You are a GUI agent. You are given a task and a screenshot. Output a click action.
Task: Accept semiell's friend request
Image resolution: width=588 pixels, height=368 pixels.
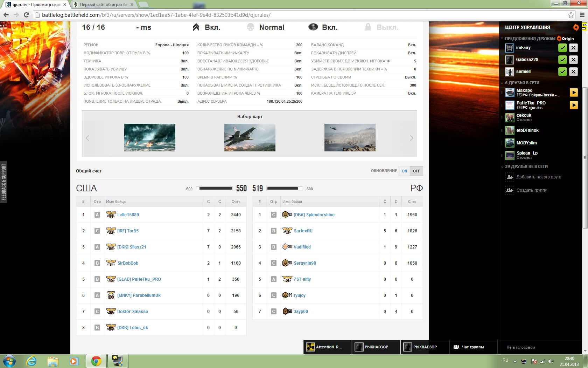[562, 72]
